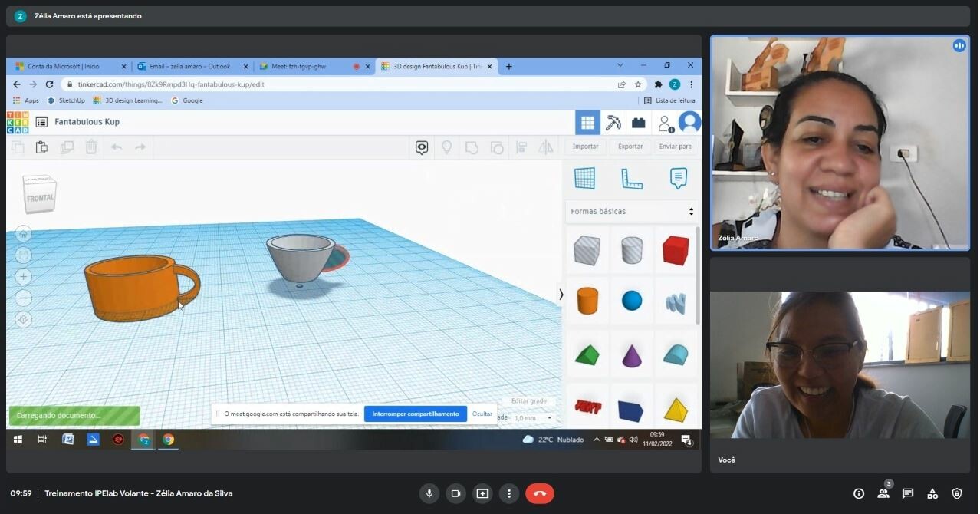Redo the action in Tinkercad
This screenshot has height=514, width=980.
click(140, 147)
